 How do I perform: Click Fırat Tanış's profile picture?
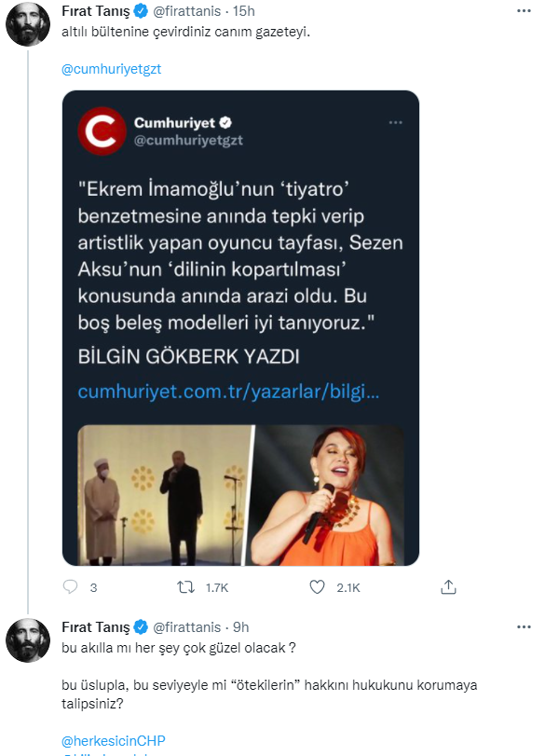28,24
